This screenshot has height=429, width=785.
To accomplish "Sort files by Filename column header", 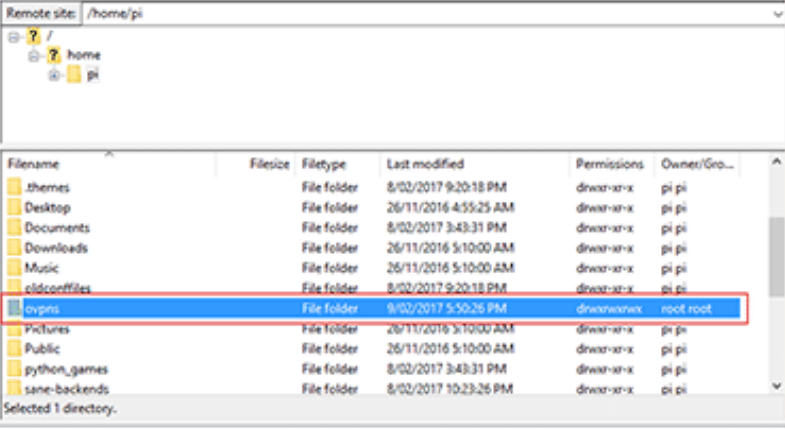I will tap(33, 164).
